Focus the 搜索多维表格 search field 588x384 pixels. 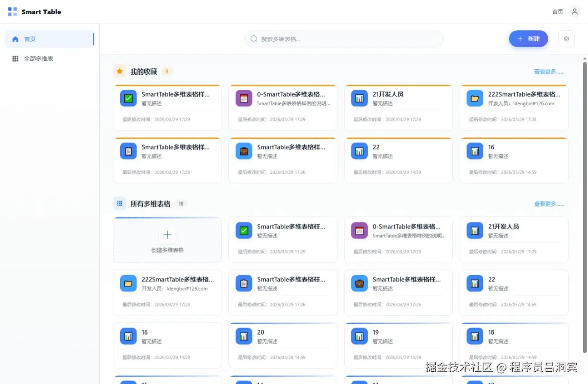coord(344,39)
